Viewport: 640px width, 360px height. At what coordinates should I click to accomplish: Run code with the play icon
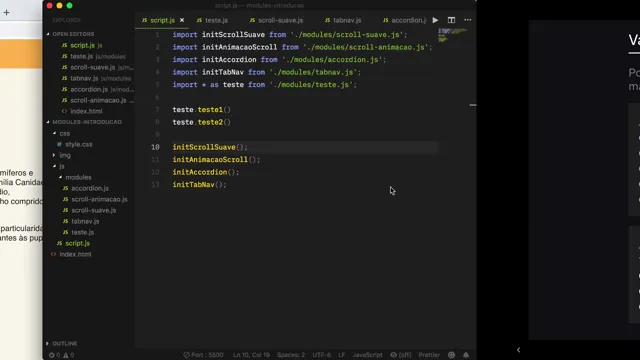pyautogui.click(x=435, y=20)
